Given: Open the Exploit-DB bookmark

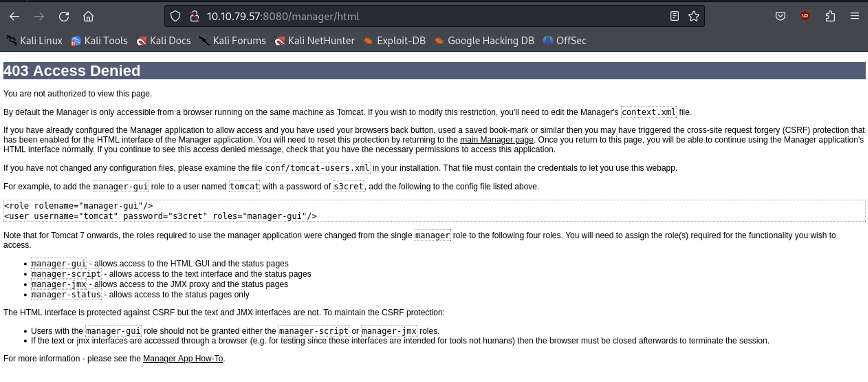Looking at the screenshot, I should pos(394,41).
